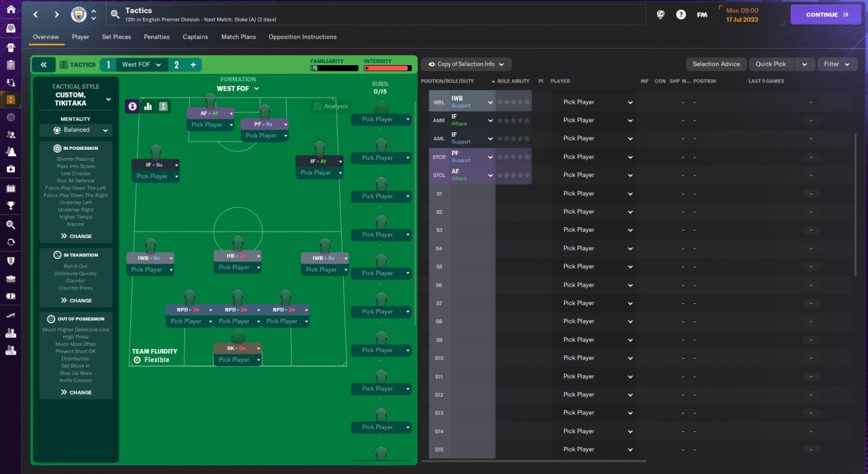Switch to the Captains tab
868x474 pixels.
(195, 37)
